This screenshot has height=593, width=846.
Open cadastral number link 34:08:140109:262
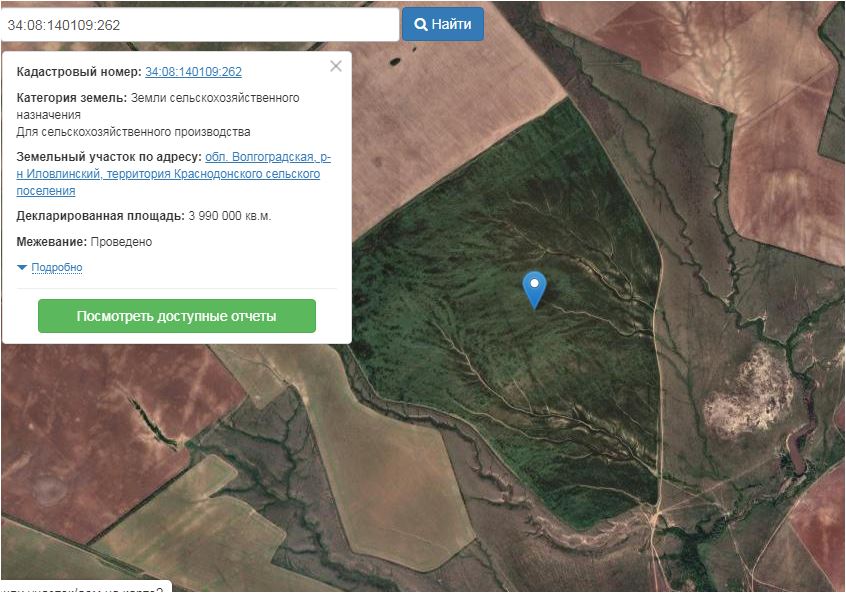click(193, 72)
